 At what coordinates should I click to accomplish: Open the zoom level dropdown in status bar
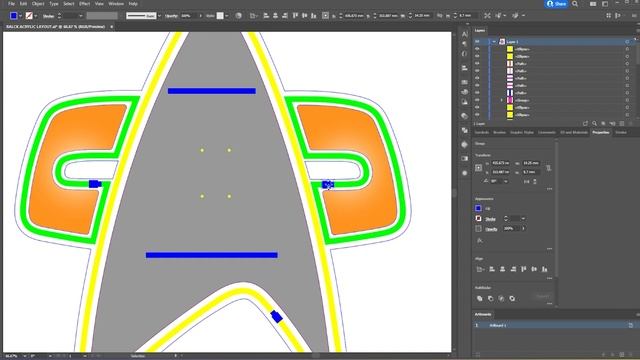pos(24,356)
